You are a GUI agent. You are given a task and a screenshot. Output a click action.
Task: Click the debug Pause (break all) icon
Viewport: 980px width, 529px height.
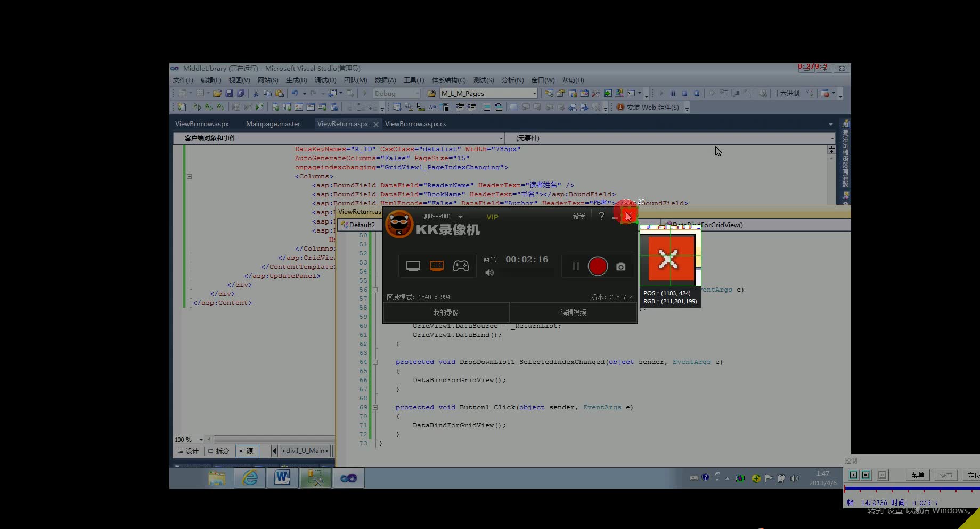click(673, 94)
